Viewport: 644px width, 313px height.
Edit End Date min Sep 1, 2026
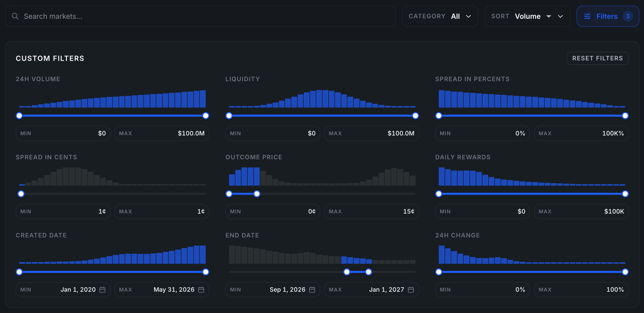pyautogui.click(x=273, y=290)
